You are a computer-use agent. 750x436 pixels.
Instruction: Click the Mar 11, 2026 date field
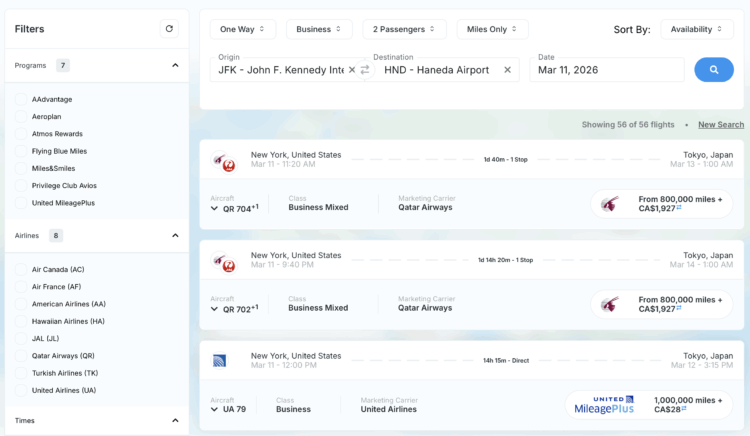point(607,70)
